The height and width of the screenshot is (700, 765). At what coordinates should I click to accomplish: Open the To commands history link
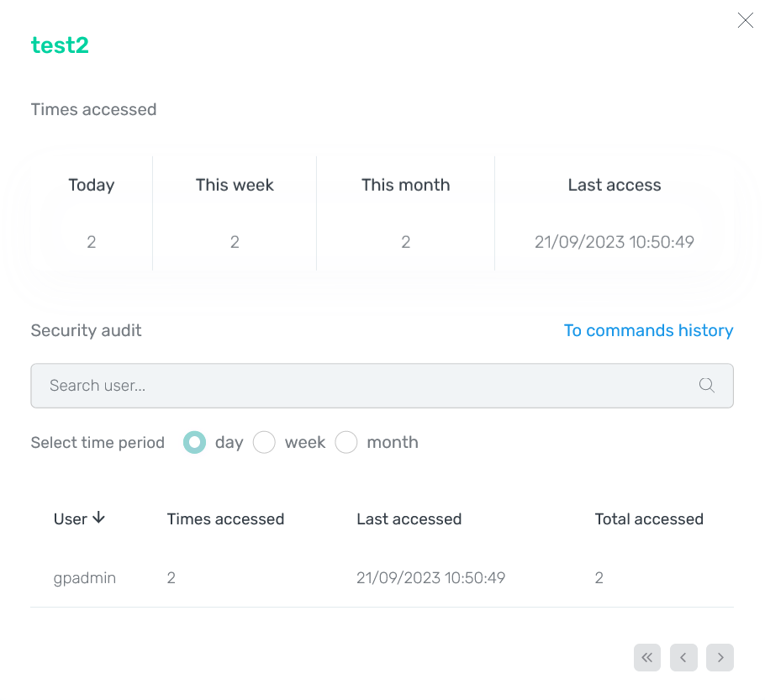tap(648, 330)
